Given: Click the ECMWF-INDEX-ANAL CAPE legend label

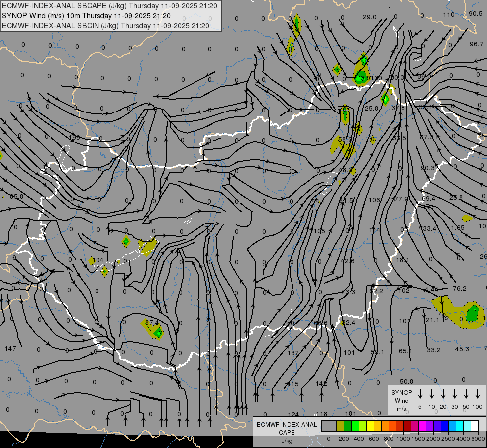Looking at the screenshot, I should [287, 429].
